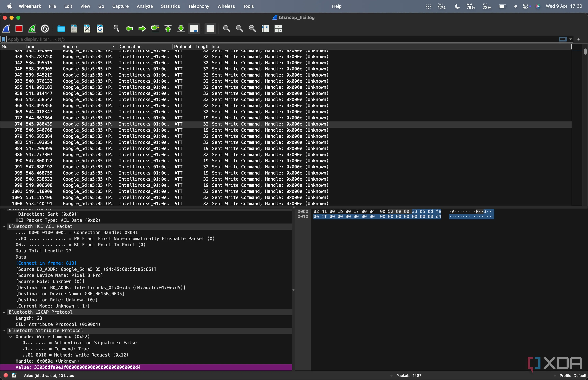Image resolution: width=588 pixels, height=380 pixels.
Task: Open a capture file with folder icon
Action: click(61, 29)
